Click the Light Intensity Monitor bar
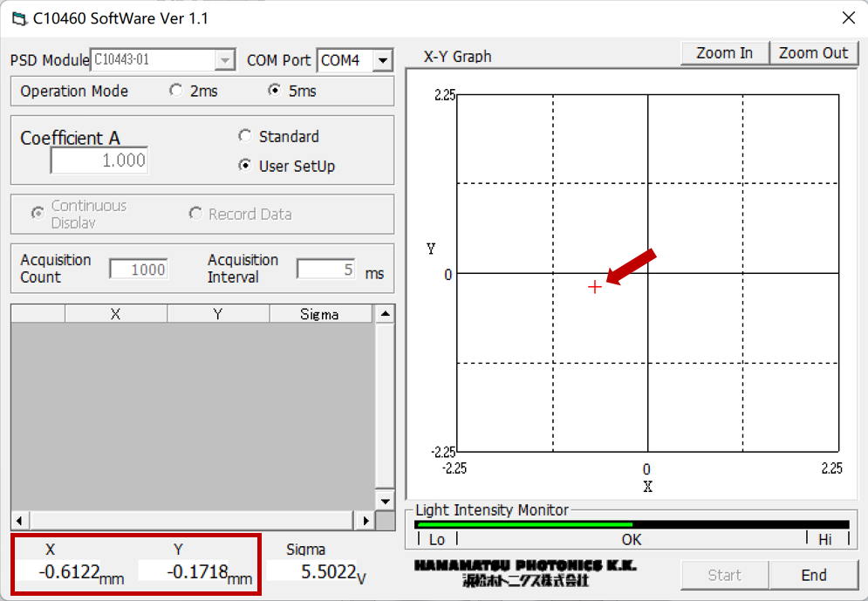868x601 pixels. coord(631,524)
